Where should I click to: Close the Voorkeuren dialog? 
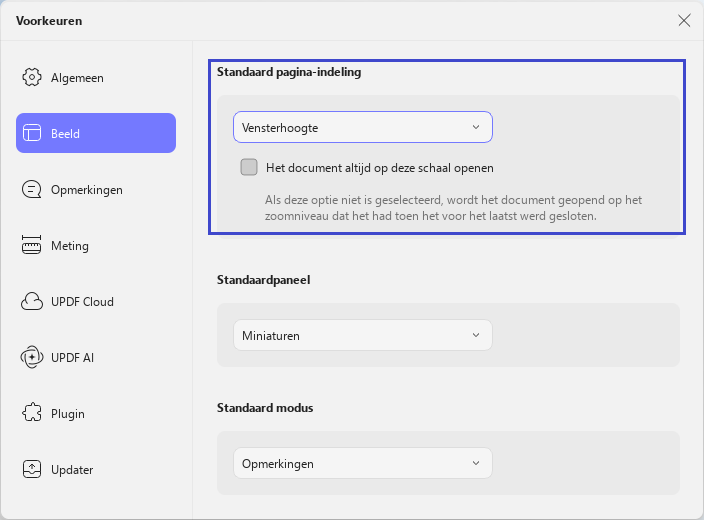point(684,20)
